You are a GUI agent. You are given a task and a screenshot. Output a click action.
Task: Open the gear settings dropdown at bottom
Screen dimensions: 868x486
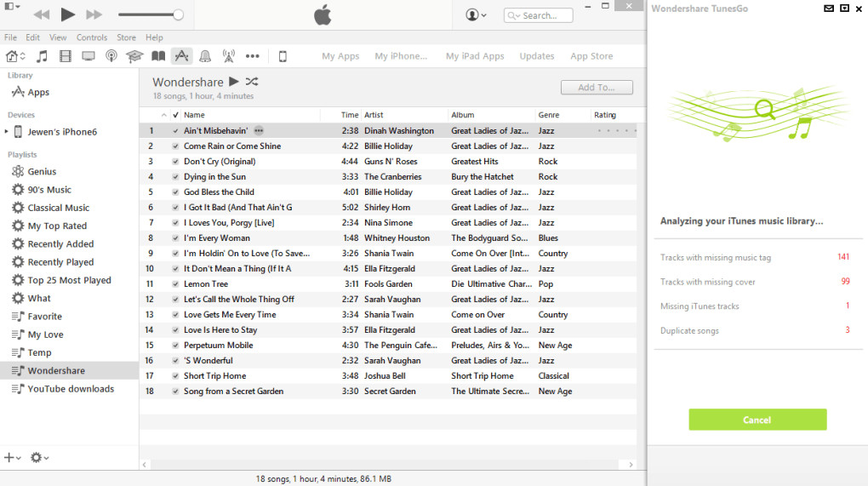click(39, 458)
